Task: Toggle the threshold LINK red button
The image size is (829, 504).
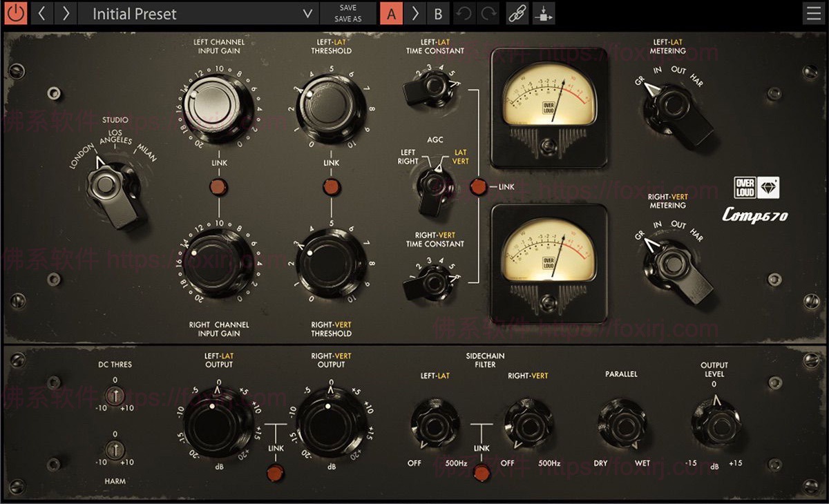Action: [x=331, y=186]
